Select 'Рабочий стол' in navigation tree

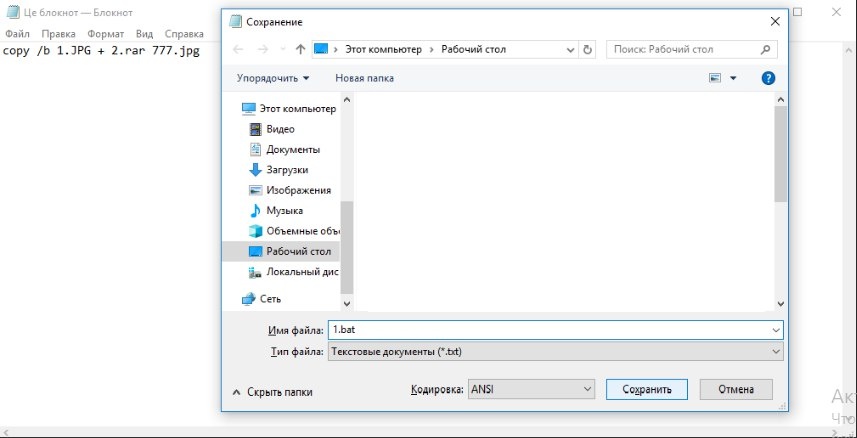pos(281,252)
